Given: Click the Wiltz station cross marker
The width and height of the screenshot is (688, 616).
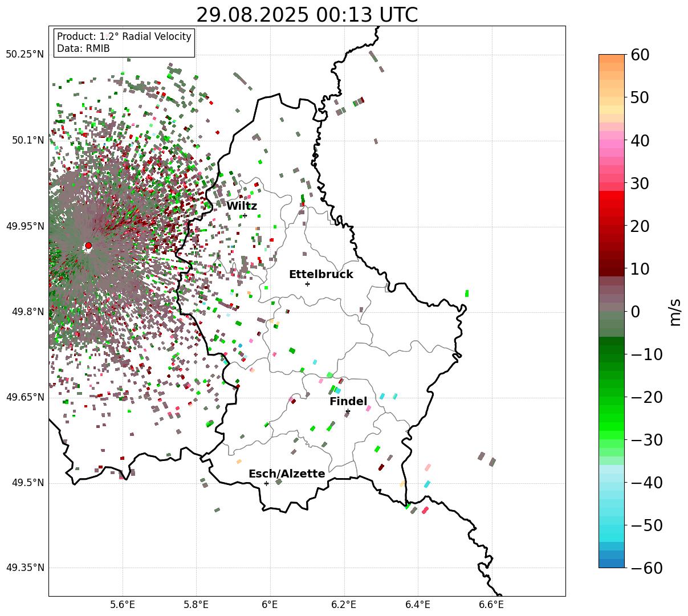Looking at the screenshot, I should (245, 215).
